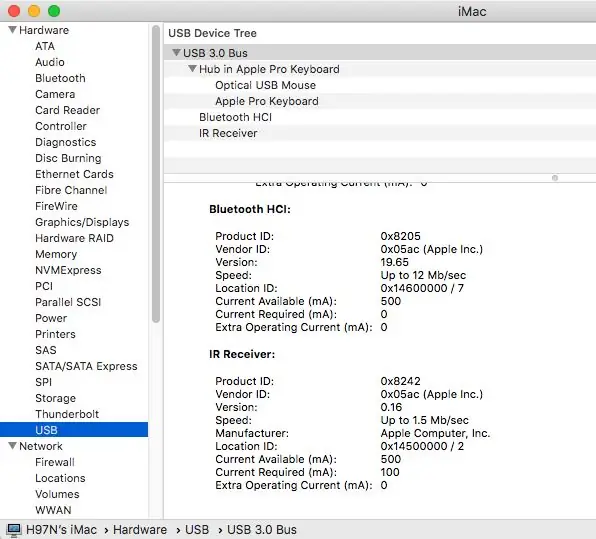This screenshot has width=596, height=539.
Task: Select WWAN in the sidebar
Action: (x=53, y=510)
